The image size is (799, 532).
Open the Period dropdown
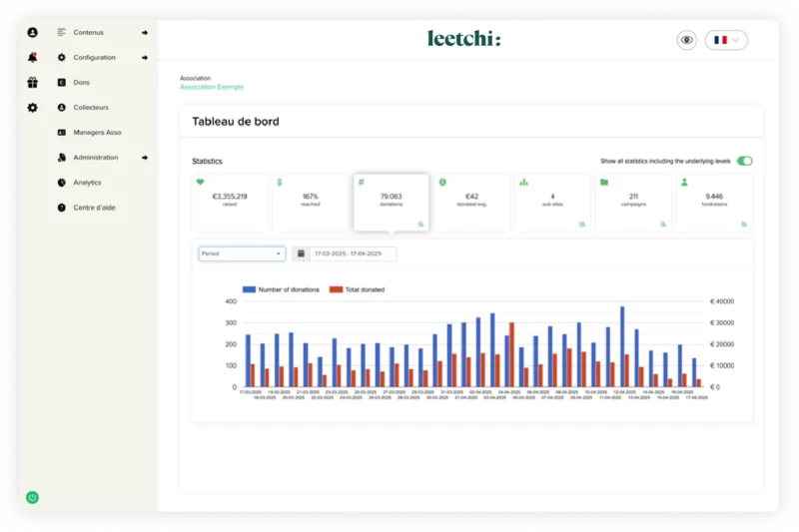(242, 254)
